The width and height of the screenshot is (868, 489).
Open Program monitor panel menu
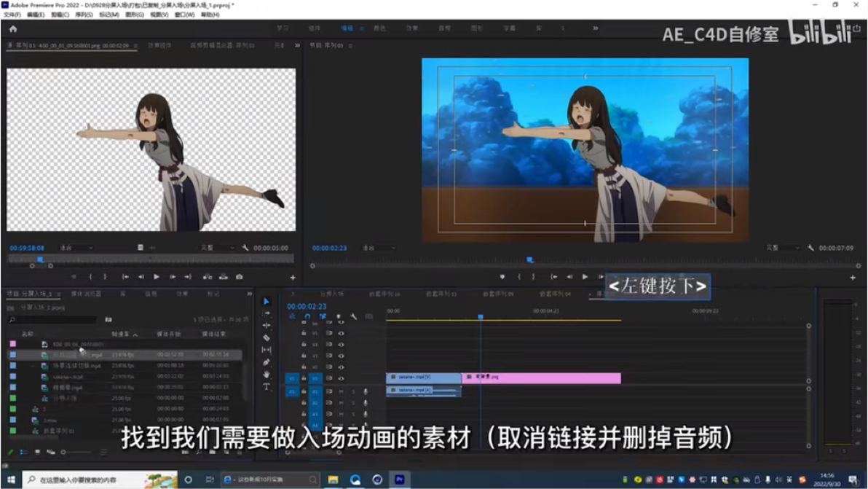click(x=350, y=45)
